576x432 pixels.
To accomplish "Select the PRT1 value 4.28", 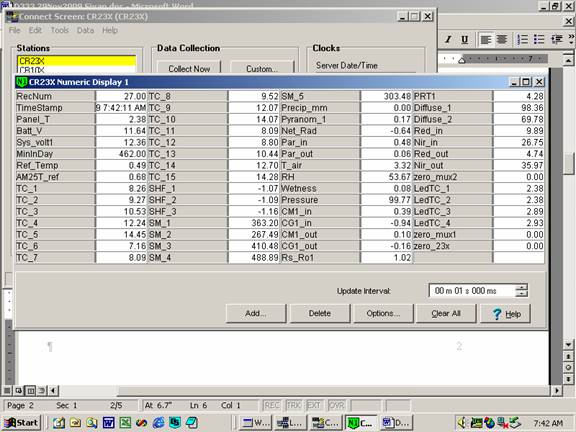I will pyautogui.click(x=519, y=96).
